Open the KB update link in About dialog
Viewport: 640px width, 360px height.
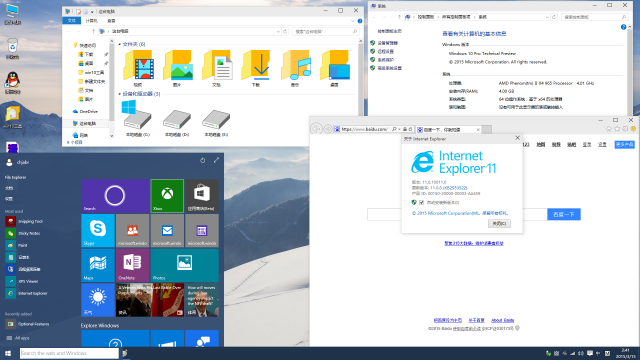pyautogui.click(x=455, y=188)
